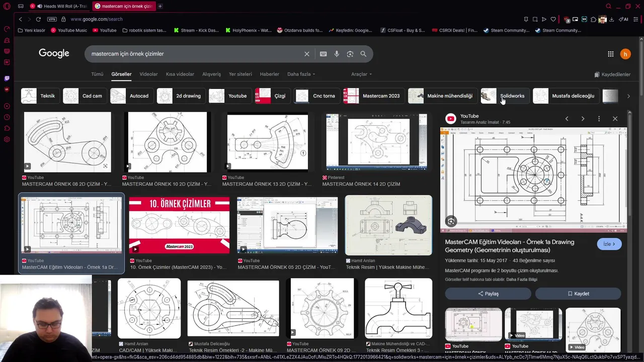Switch to the Kısa videolar tab

180,74
